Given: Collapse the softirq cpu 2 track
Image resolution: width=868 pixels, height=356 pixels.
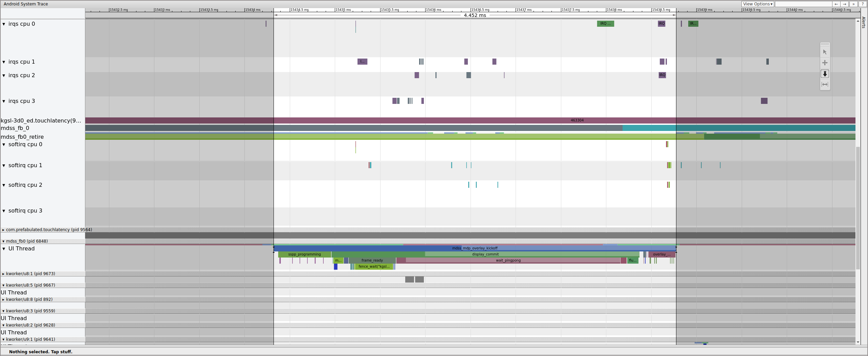Looking at the screenshot, I should click(x=4, y=185).
